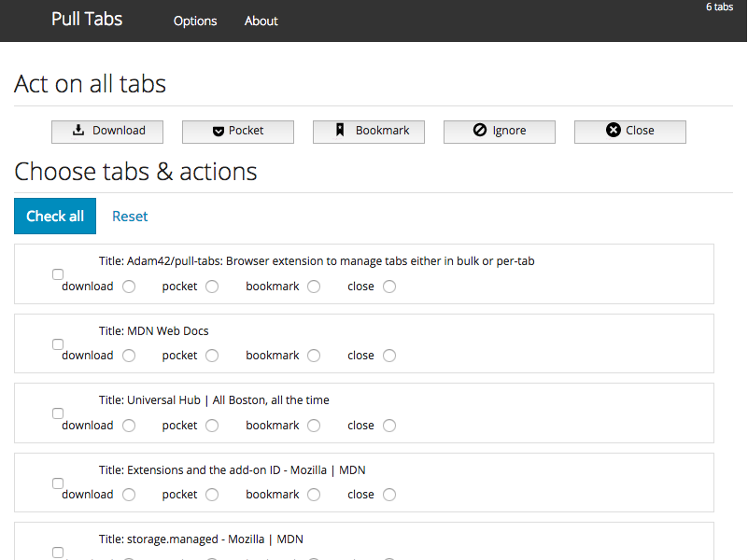This screenshot has height=560, width=748.
Task: Click Close all tabs button
Action: [x=629, y=132]
